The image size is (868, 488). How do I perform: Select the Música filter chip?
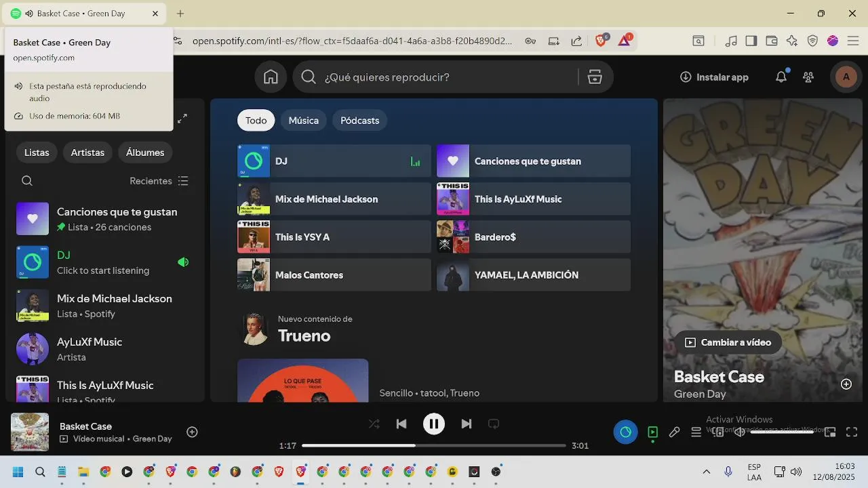click(304, 121)
